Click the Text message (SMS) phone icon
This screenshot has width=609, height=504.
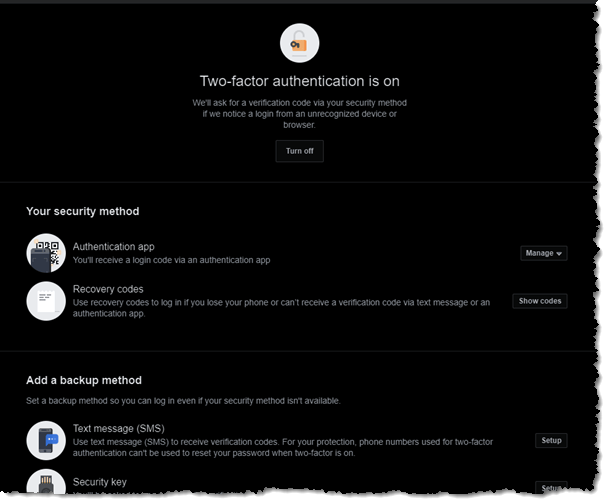(46, 440)
